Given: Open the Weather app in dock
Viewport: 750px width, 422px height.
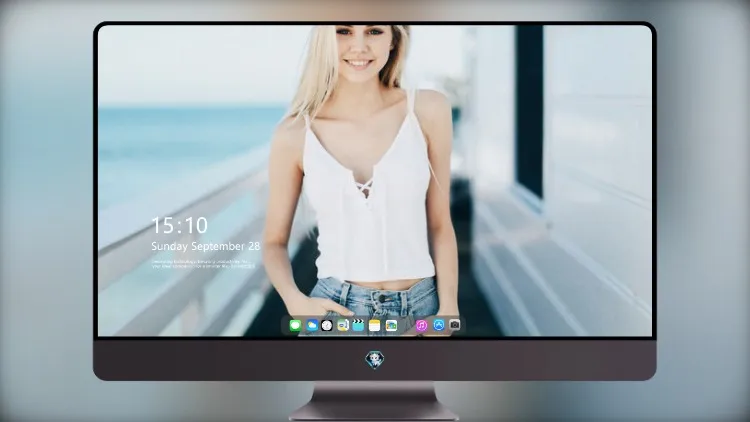Looking at the screenshot, I should [x=312, y=325].
